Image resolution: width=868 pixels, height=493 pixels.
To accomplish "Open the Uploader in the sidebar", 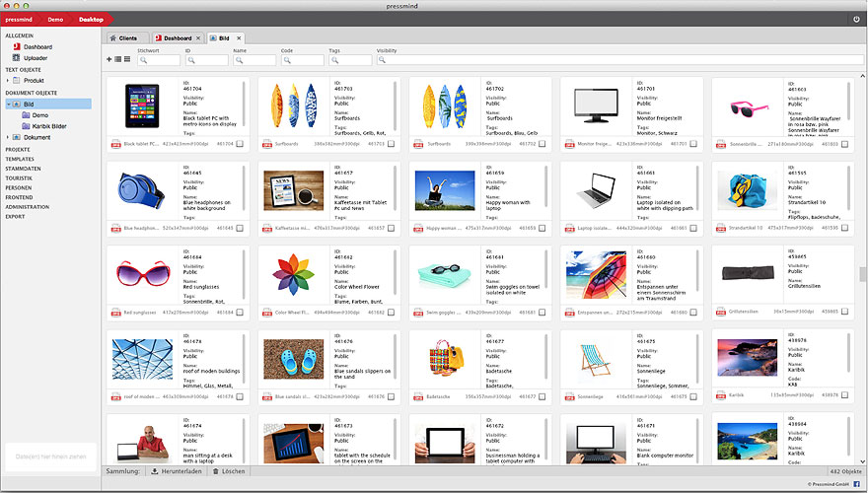I will 36,58.
